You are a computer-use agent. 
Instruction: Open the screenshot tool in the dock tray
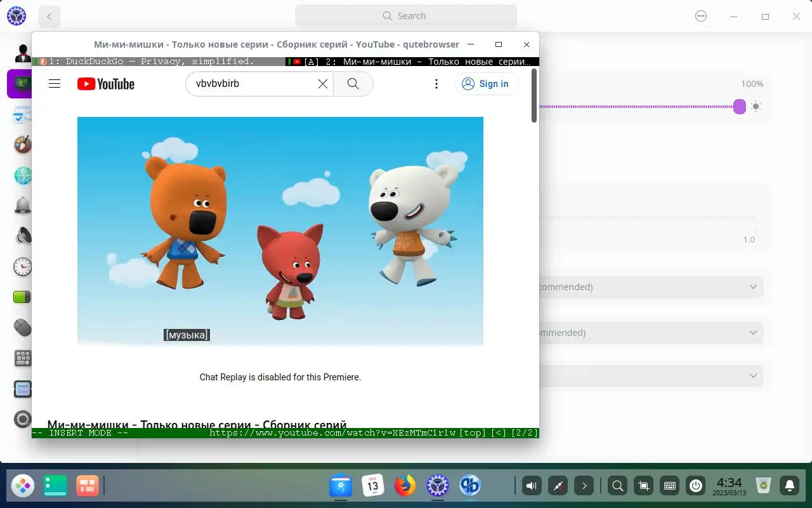[643, 486]
